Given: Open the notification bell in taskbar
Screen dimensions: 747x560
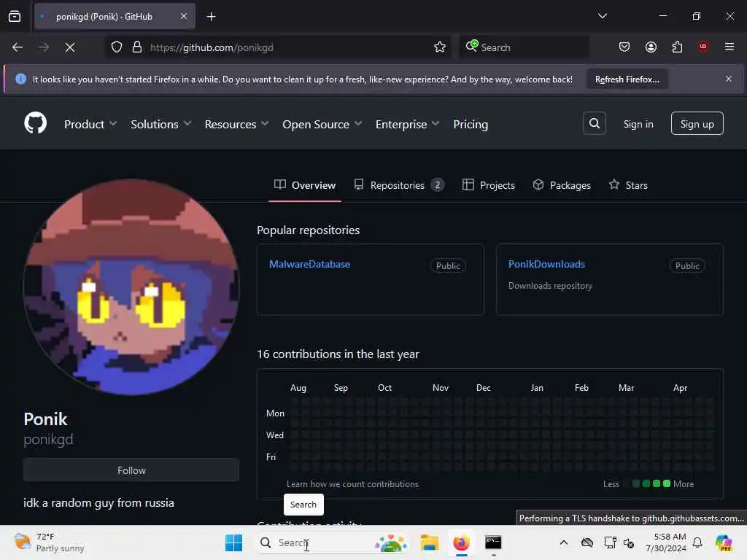Looking at the screenshot, I should click(x=697, y=542).
